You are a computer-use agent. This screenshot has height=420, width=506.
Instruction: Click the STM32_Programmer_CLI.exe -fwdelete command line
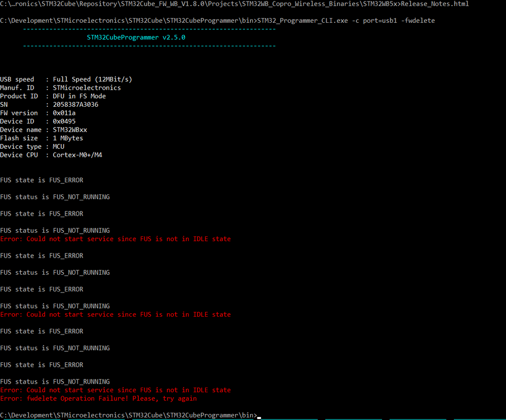(217, 21)
